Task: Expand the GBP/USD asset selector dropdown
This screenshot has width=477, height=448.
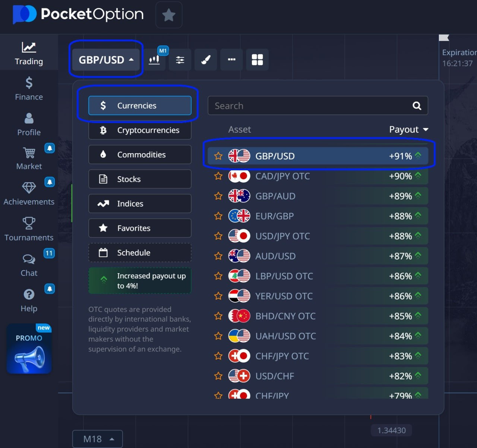Action: [106, 60]
